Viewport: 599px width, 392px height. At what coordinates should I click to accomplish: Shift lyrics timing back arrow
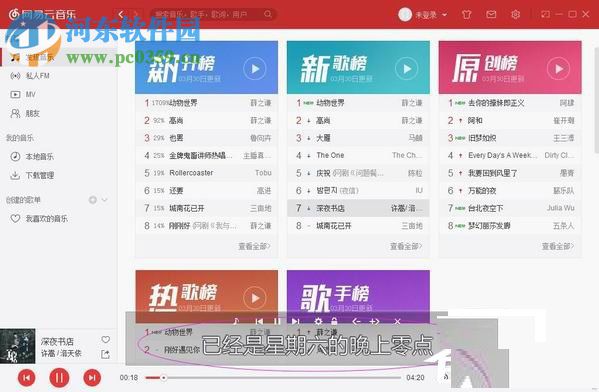coord(356,322)
